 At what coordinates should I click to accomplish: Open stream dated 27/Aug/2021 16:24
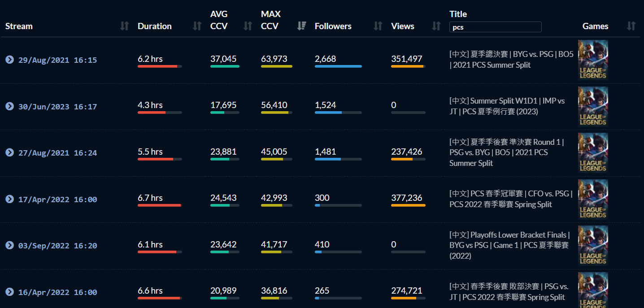click(x=57, y=153)
